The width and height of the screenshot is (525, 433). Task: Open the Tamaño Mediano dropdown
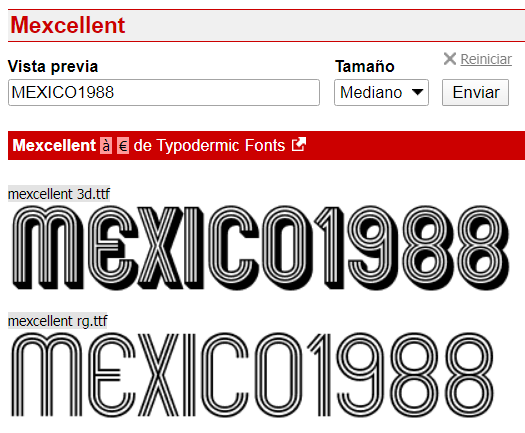click(x=381, y=92)
